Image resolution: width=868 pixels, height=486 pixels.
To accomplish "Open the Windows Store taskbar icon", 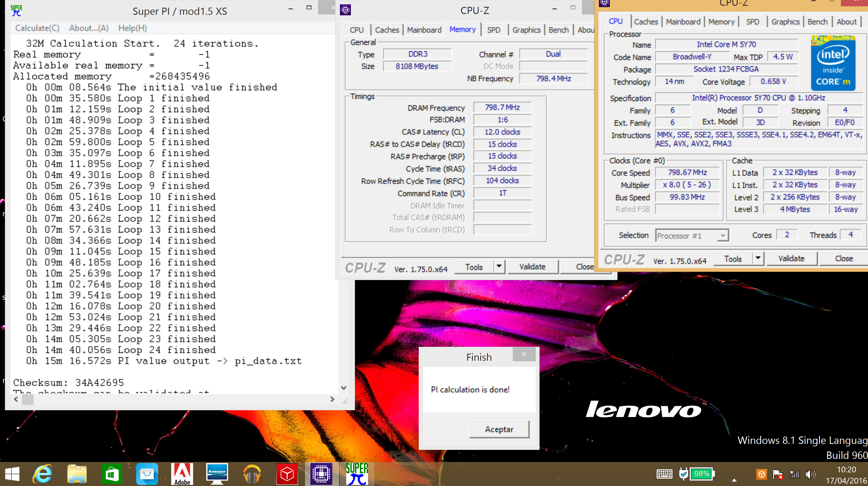I will tap(112, 474).
